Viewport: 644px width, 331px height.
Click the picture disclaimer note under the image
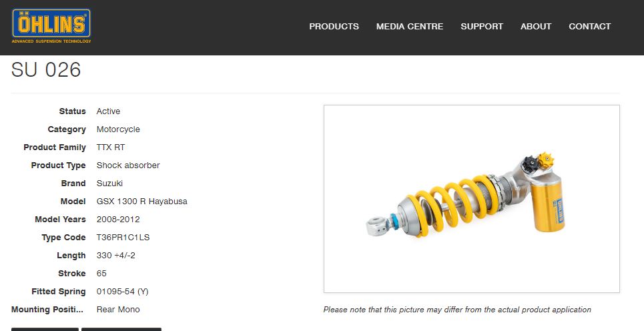457,310
